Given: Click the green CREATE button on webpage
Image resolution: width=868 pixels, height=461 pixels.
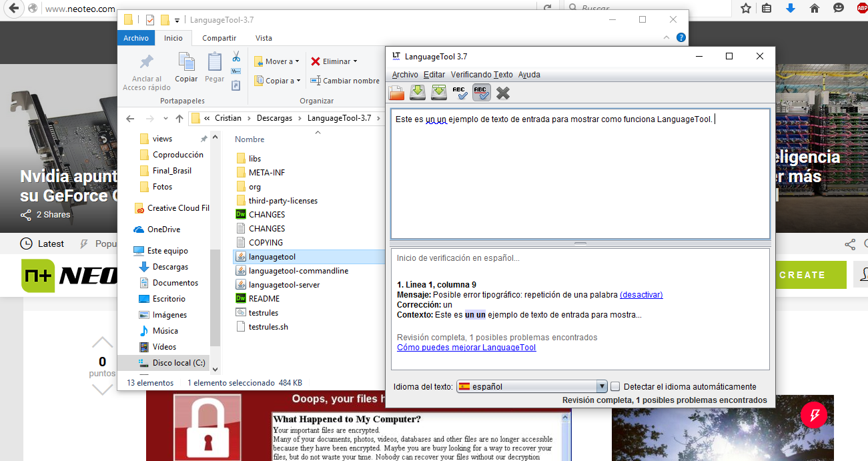Looking at the screenshot, I should 803,275.
